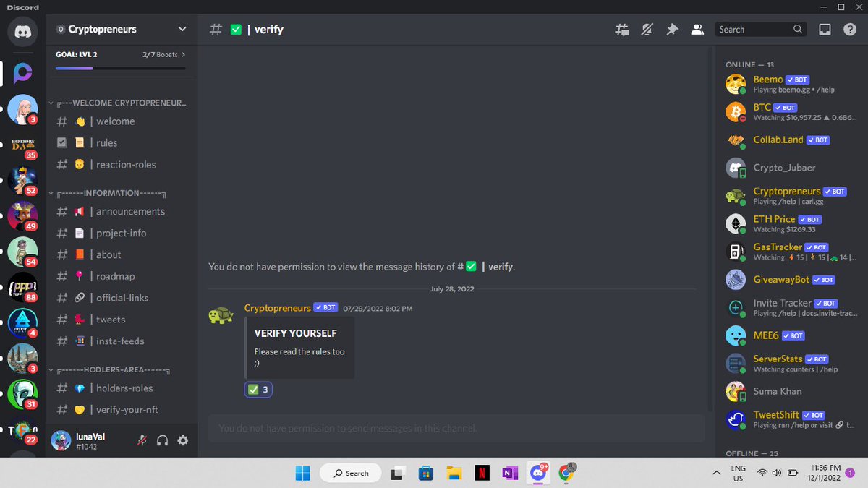Select the current Cryptopreneurs server icon
The height and width of the screenshot is (488, 868).
point(22,74)
